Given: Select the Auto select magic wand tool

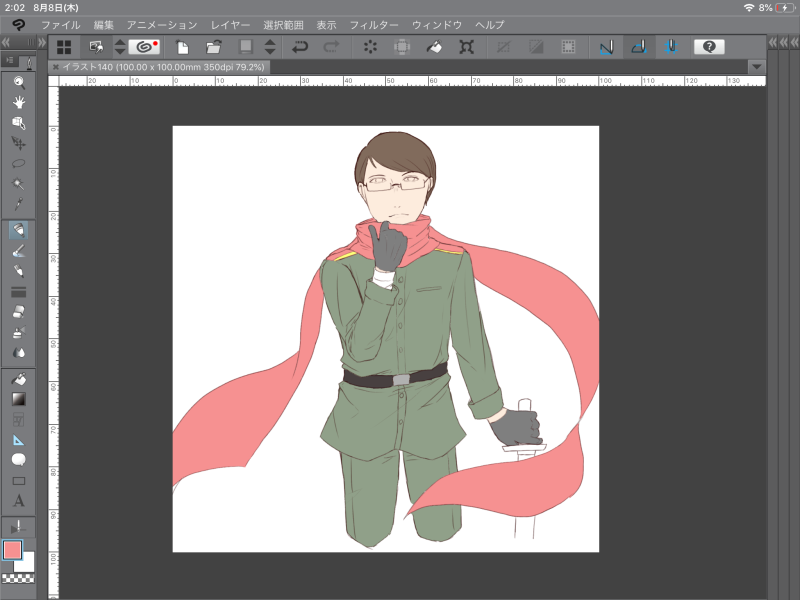Looking at the screenshot, I should point(18,184).
